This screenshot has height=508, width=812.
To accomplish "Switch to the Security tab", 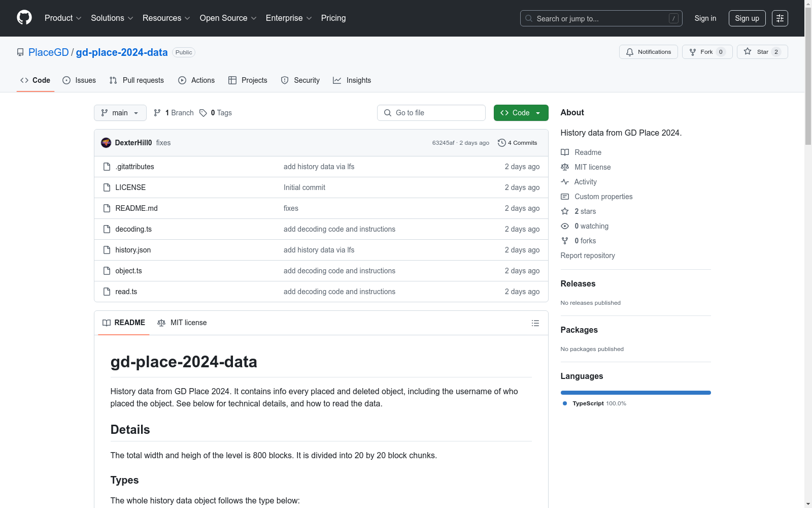I will coord(300,80).
